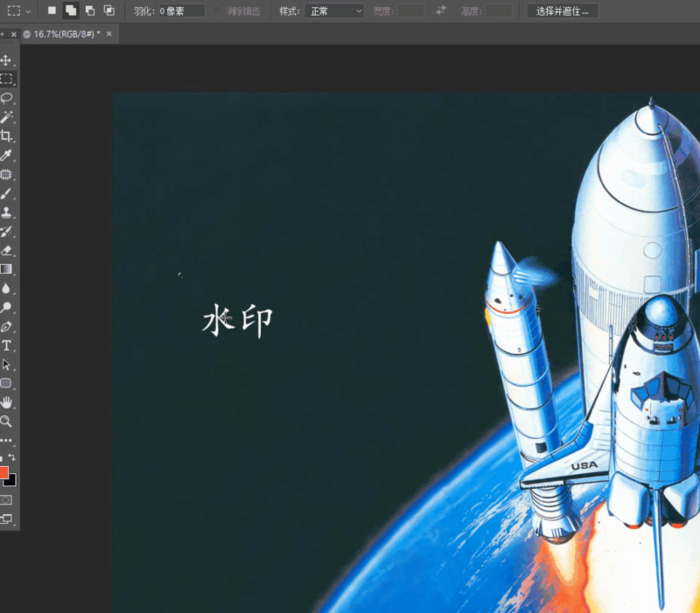Select the Move tool

pyautogui.click(x=6, y=60)
